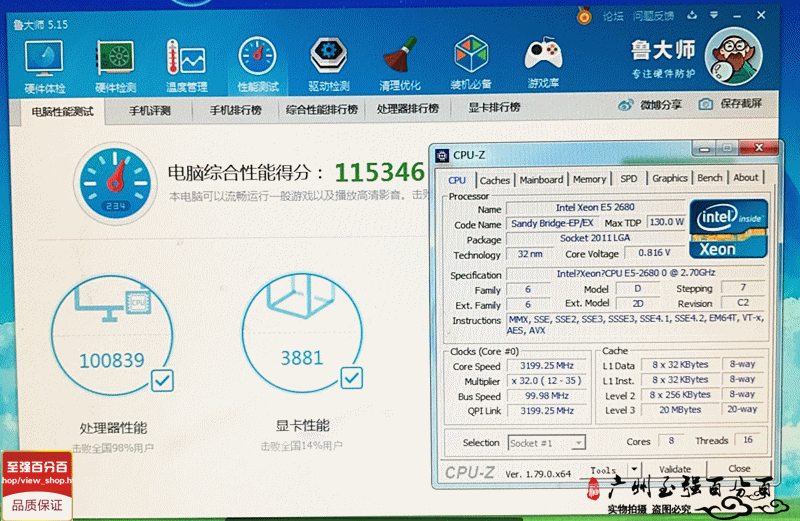Click the Cores value 8
The image size is (800, 521).
(x=671, y=440)
